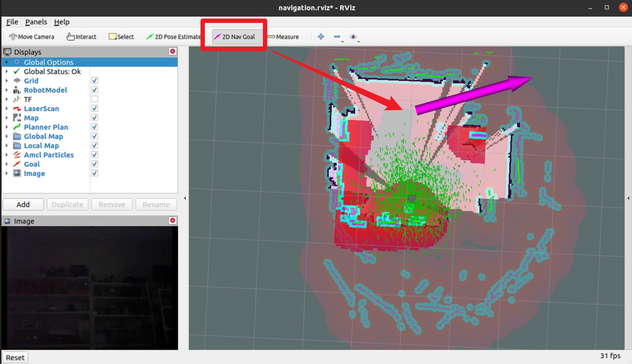Image resolution: width=632 pixels, height=364 pixels.
Task: Click the Global Status green checkmark icon
Action: coord(17,71)
